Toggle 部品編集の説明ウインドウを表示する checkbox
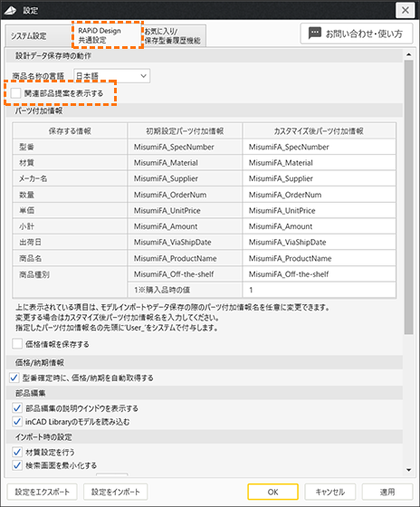Image resolution: width=420 pixels, height=507 pixels. [x=17, y=408]
